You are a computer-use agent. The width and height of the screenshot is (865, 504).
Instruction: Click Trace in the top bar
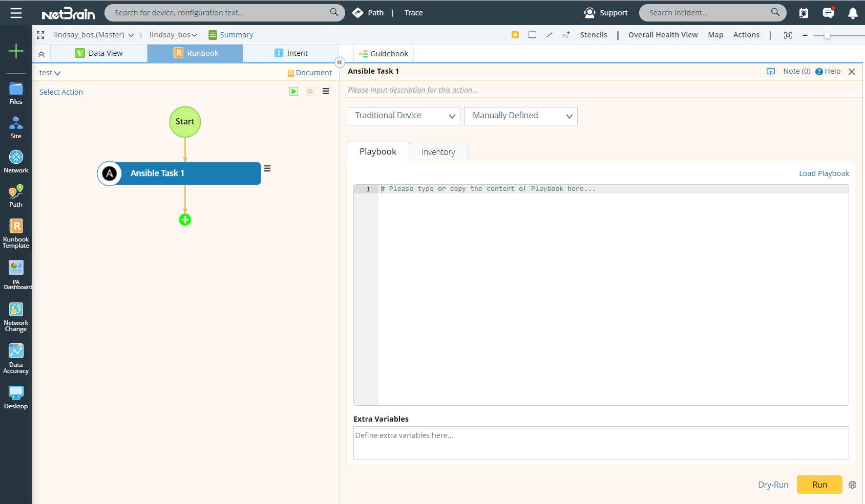coord(414,13)
